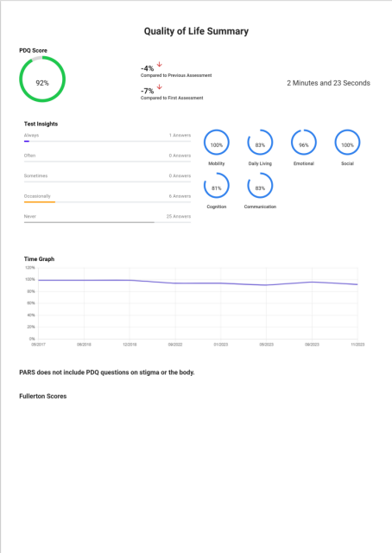Select the Communication 83% circle gauge

point(260,186)
